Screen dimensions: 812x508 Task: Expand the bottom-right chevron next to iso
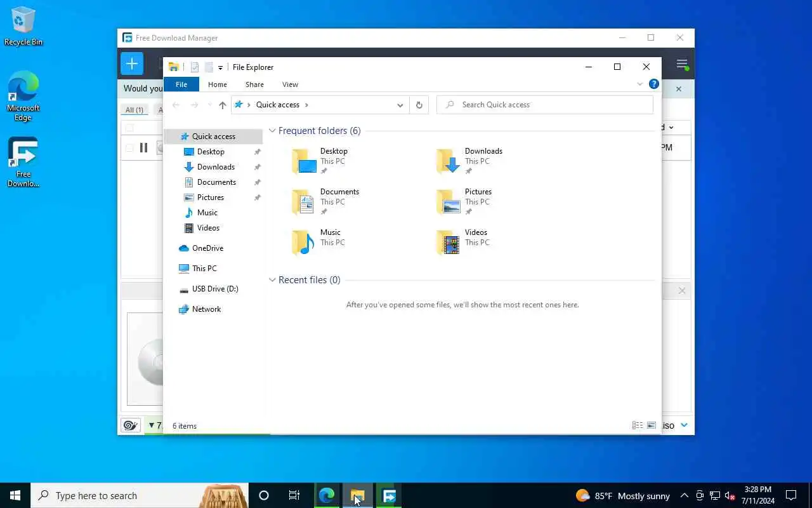coord(684,425)
